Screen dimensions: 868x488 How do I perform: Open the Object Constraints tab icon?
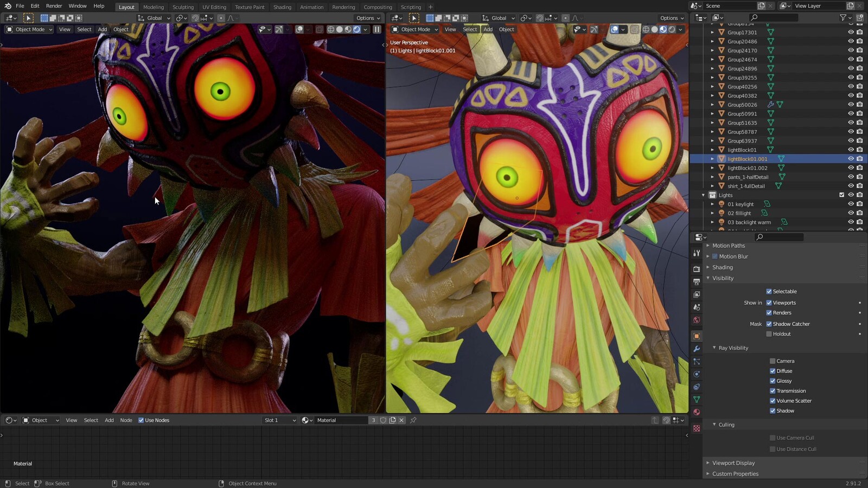coord(697,387)
